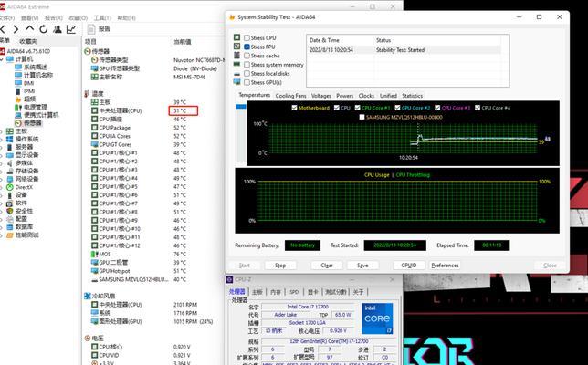
Task: Click the 计算机 computer tree icon
Action: (x=10, y=59)
